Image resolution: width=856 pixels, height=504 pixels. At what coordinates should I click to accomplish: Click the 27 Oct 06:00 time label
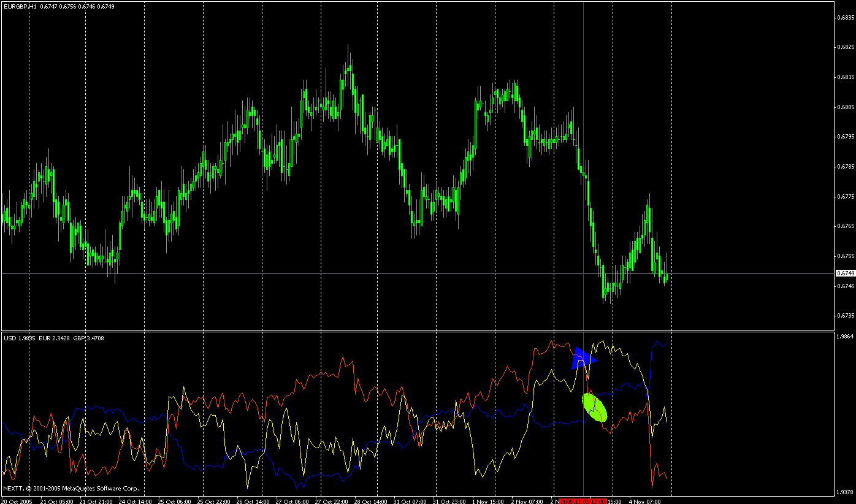[292, 501]
